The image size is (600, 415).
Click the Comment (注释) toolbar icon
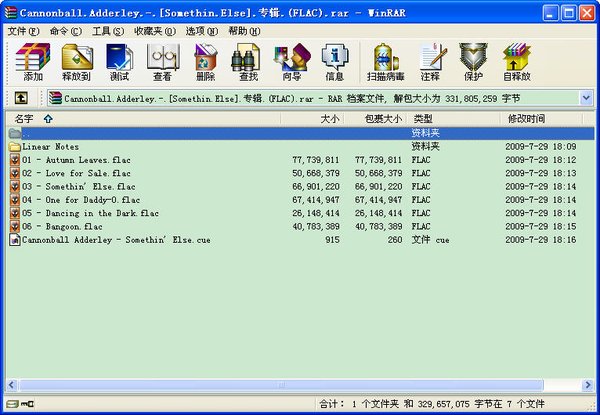point(431,62)
